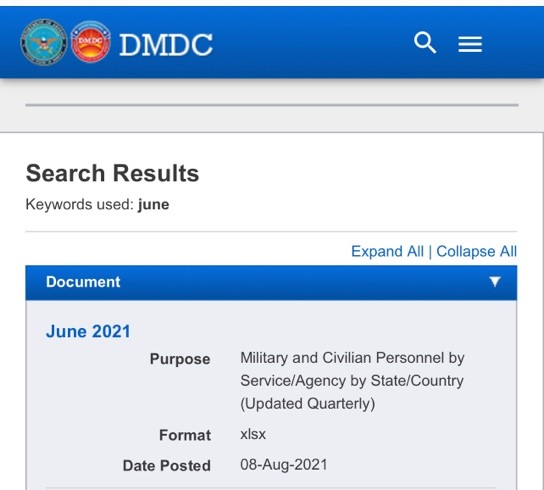Click the 08-Aug-2021 posted date
The image size is (544, 490).
pyautogui.click(x=283, y=465)
